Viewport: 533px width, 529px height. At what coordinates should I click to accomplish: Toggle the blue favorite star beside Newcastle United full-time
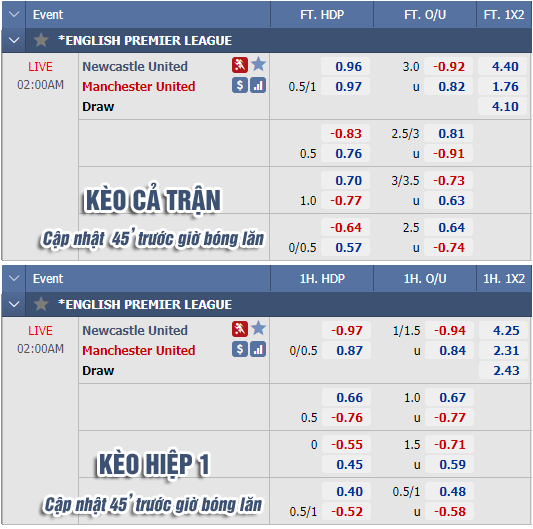click(x=258, y=64)
